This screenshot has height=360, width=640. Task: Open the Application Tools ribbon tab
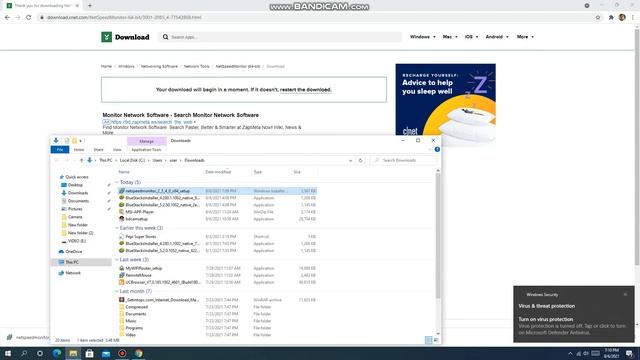click(146, 150)
